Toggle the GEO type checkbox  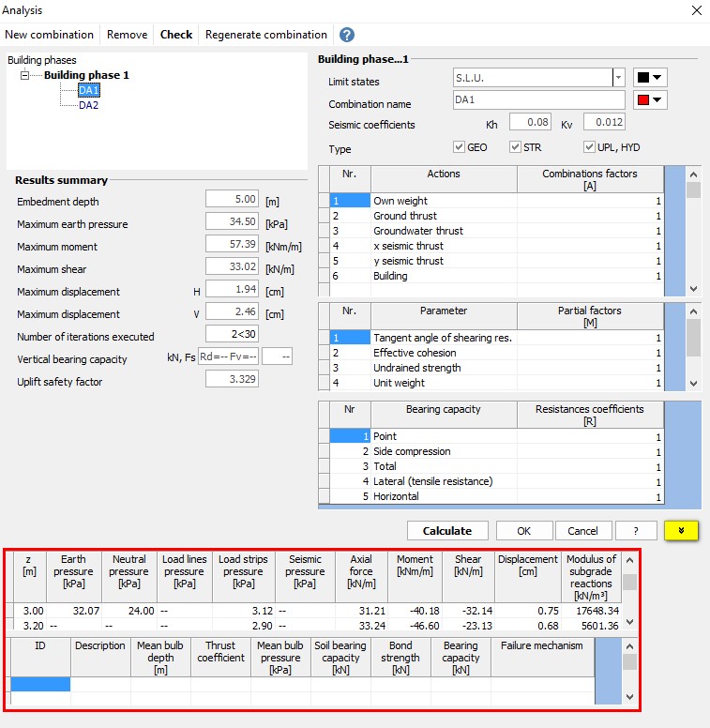[459, 147]
